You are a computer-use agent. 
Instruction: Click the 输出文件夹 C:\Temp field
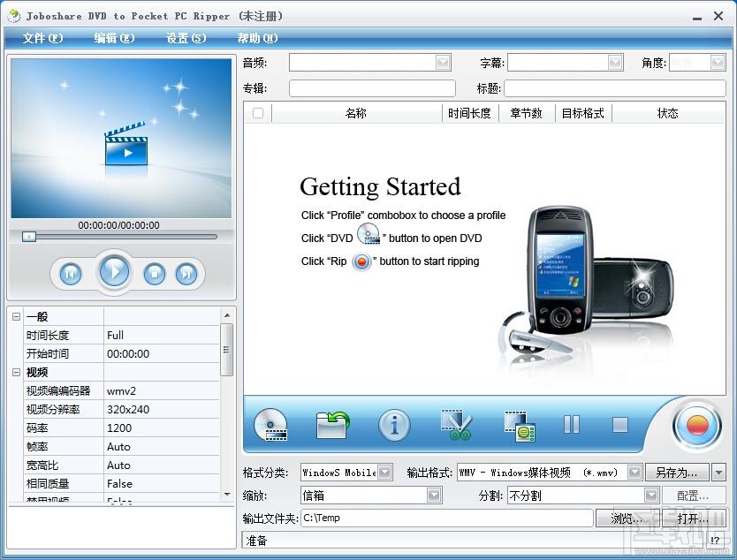pos(447,518)
